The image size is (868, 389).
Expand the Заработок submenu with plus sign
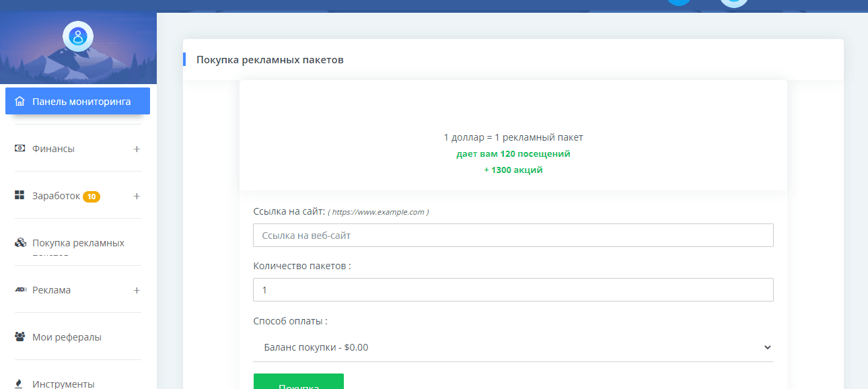(137, 196)
